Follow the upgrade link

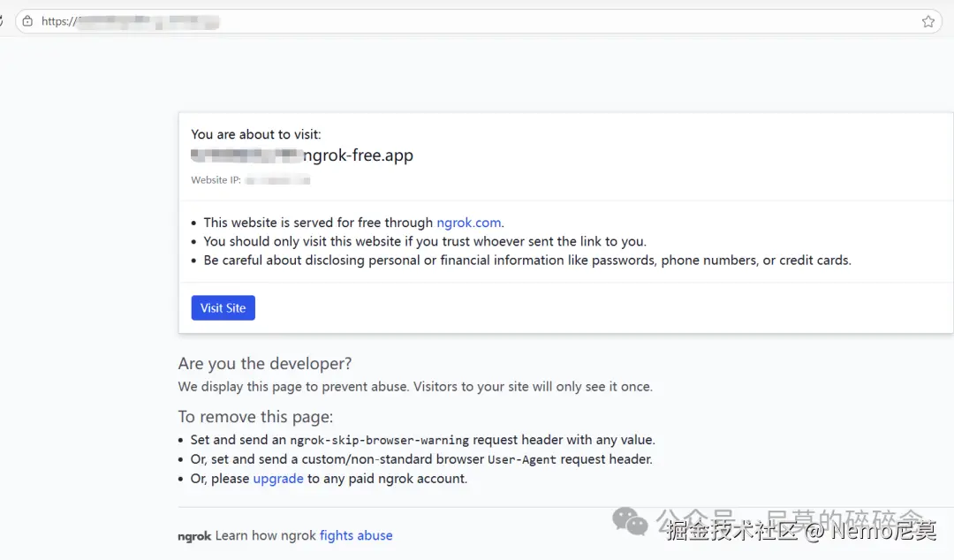[278, 479]
